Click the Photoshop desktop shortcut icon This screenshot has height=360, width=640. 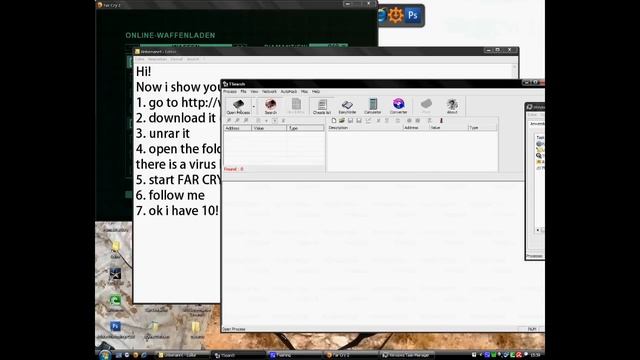(116, 327)
